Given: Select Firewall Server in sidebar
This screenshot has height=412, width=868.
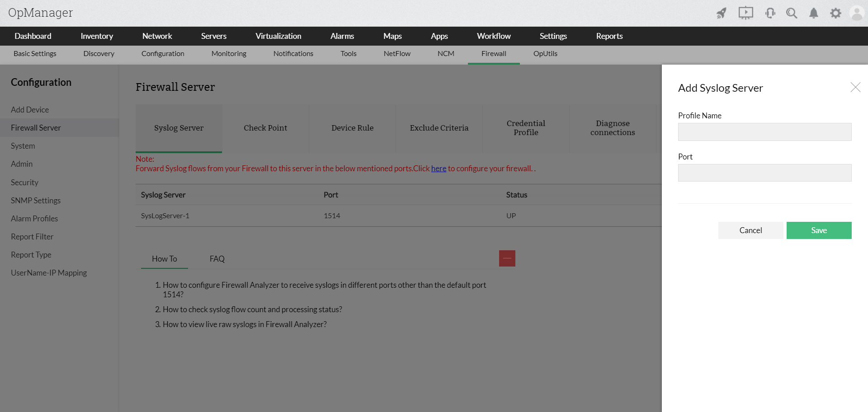Looking at the screenshot, I should (59, 128).
